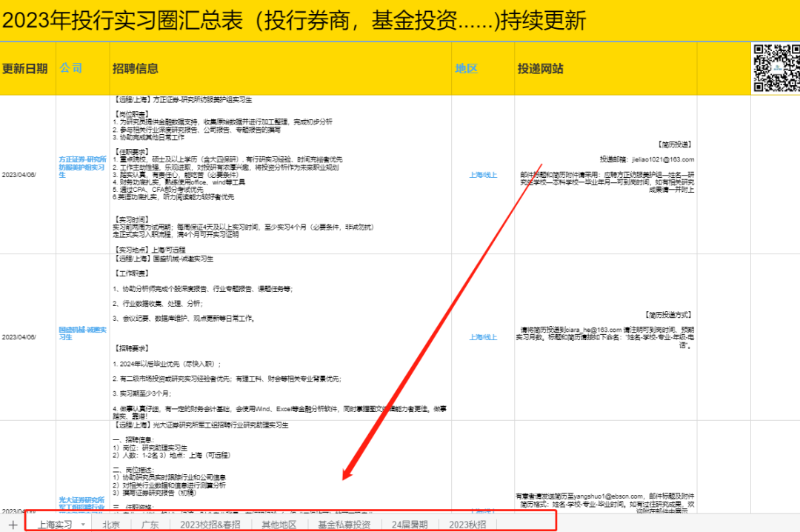Open the 光大证券研究所军工组 company link

(x=81, y=504)
